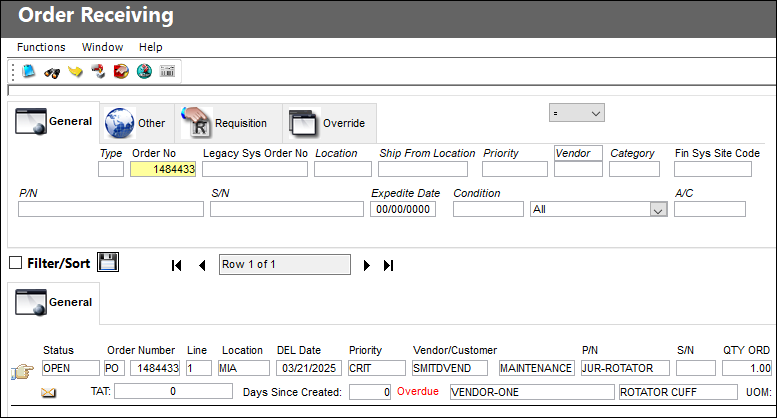Click the red Overdue label
The height and width of the screenshot is (418, 777).
click(x=418, y=392)
